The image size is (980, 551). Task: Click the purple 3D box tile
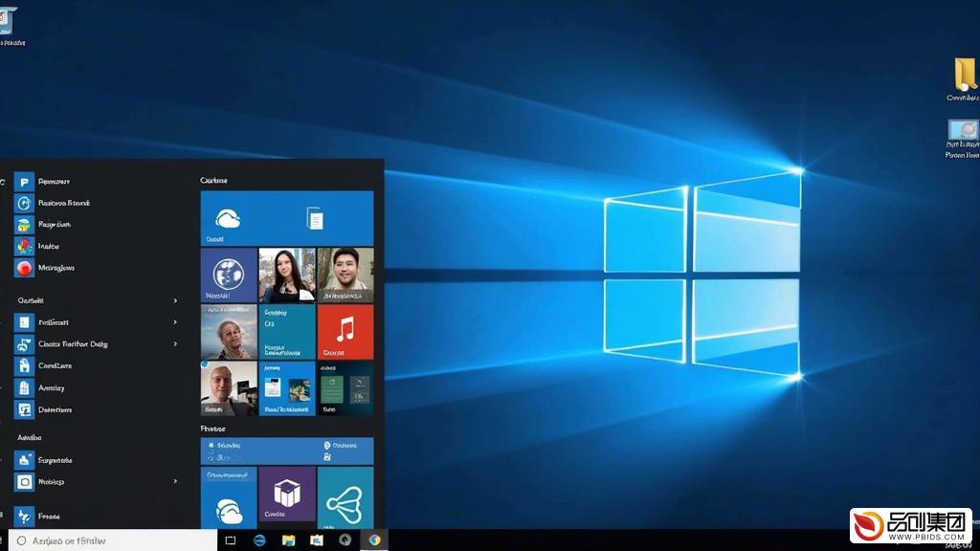click(x=287, y=496)
